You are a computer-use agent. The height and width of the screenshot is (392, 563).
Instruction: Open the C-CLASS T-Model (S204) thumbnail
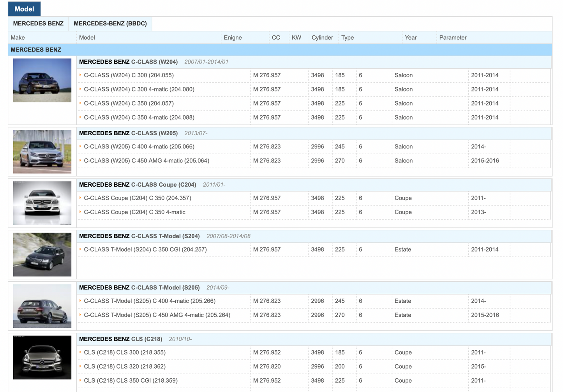pyautogui.click(x=42, y=254)
